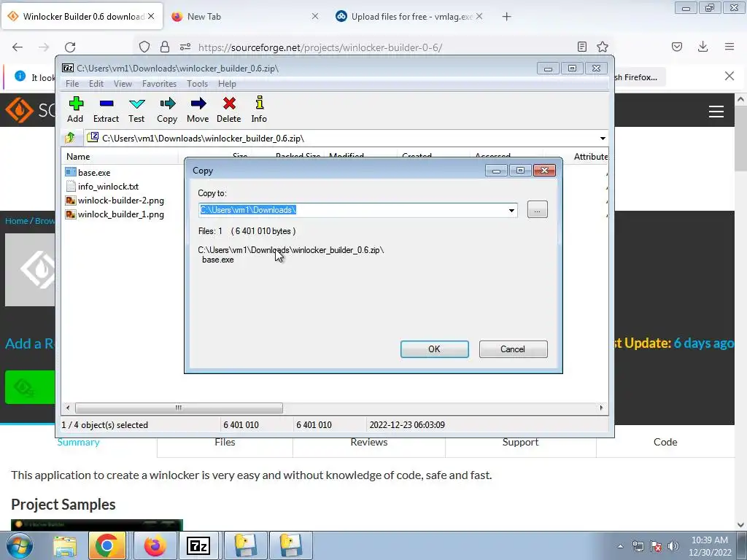This screenshot has width=747, height=560.
Task: Open a new Firefox tab with plus button
Action: [x=506, y=17]
